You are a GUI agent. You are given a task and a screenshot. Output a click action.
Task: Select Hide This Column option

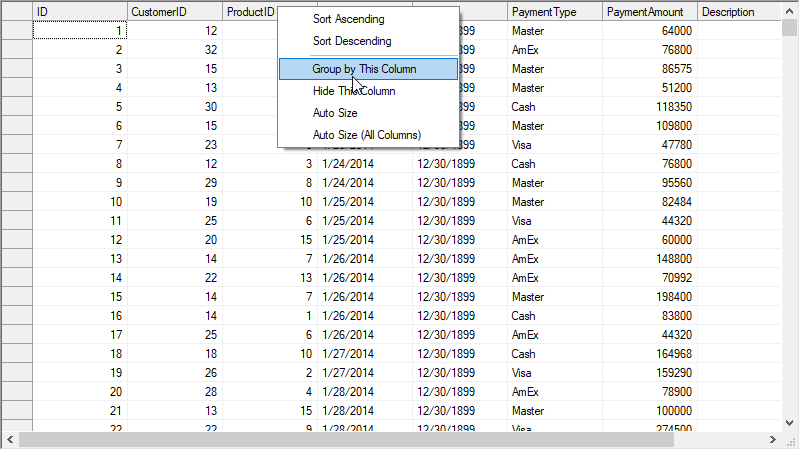pos(353,91)
